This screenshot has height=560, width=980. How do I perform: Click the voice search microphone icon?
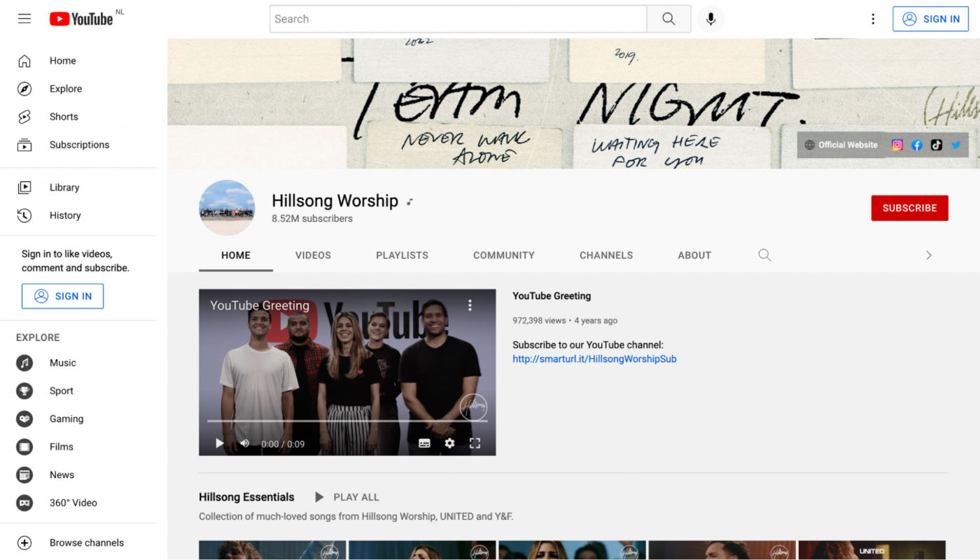(x=710, y=19)
